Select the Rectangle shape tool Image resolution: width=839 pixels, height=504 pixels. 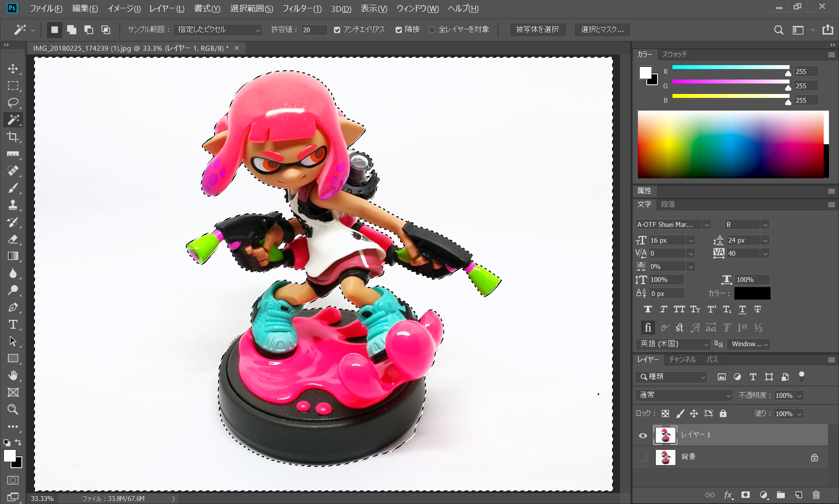[x=13, y=358]
